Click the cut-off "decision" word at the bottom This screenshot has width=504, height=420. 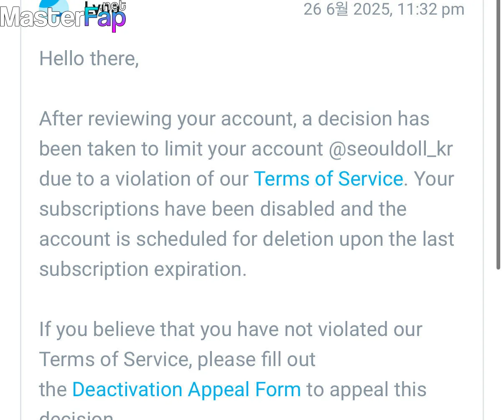(x=76, y=415)
